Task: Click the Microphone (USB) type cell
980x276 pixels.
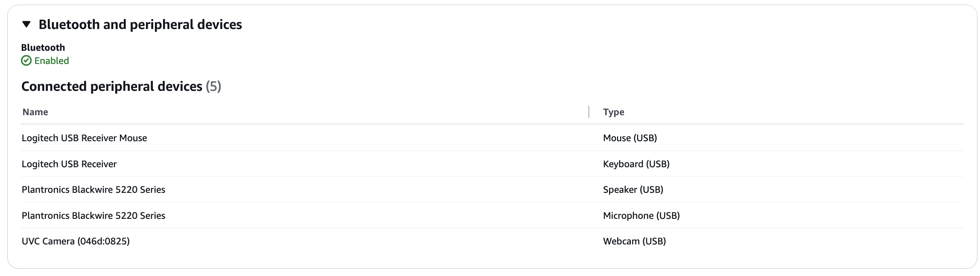Action: (641, 215)
